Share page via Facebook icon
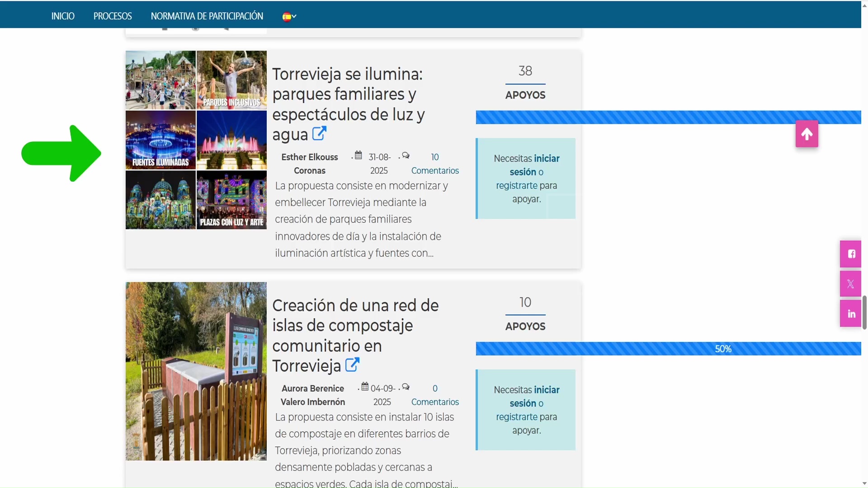 pyautogui.click(x=851, y=254)
